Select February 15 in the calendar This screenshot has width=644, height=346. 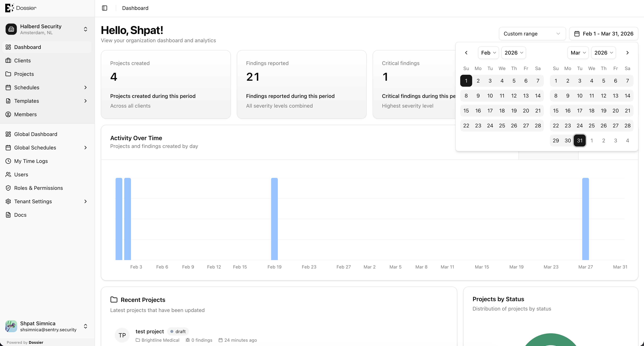click(x=466, y=111)
